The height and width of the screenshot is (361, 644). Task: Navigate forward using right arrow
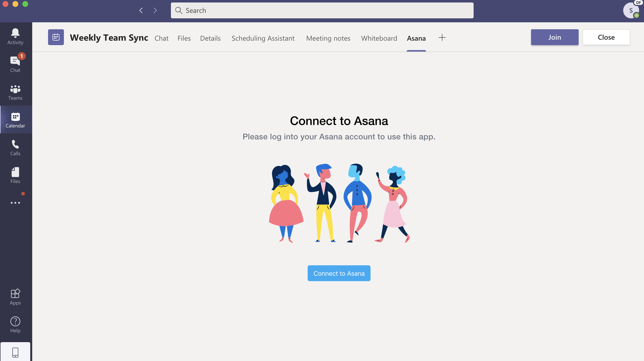coord(155,10)
